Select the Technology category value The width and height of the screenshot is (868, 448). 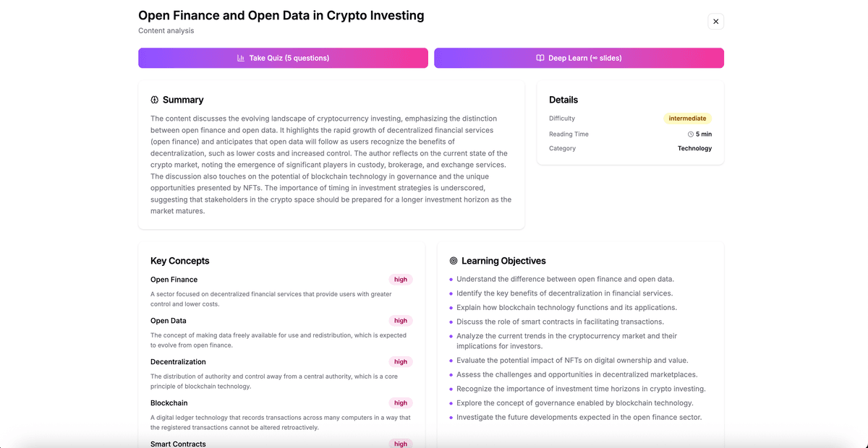click(x=694, y=148)
